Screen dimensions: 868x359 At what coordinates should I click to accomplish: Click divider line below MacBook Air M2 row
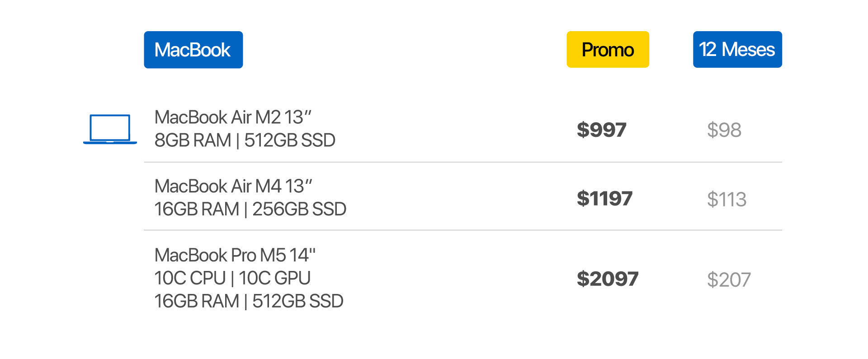coord(462,162)
